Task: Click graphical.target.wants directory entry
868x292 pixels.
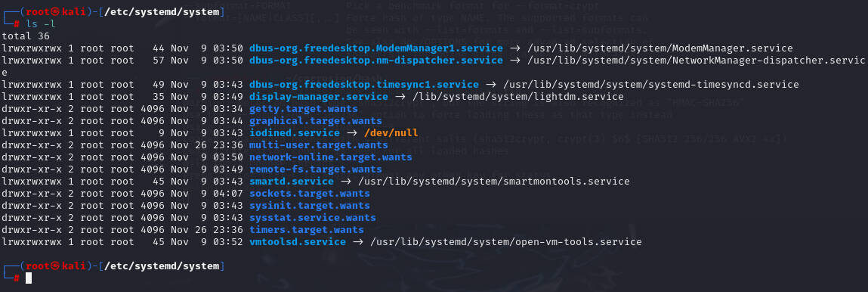Action: (316, 121)
